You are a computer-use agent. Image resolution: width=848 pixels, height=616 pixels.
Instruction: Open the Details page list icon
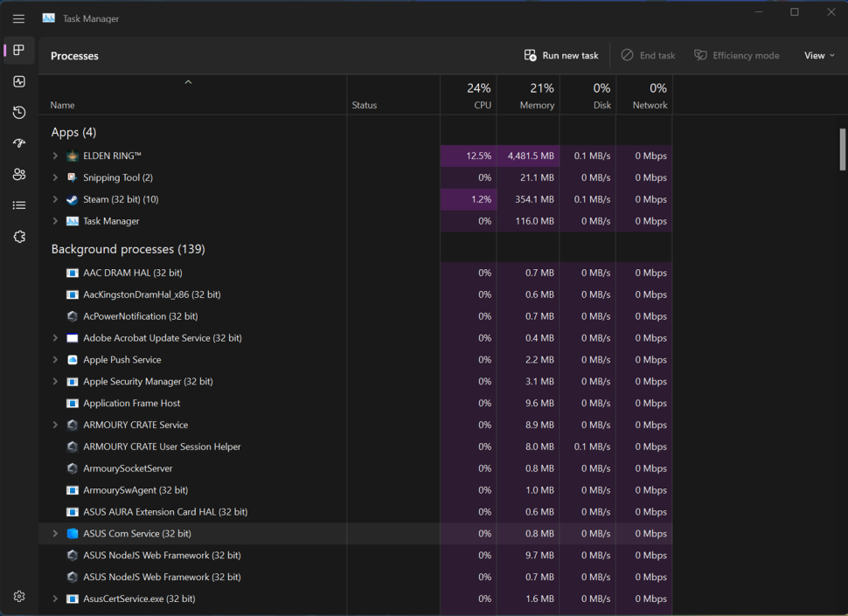(19, 205)
